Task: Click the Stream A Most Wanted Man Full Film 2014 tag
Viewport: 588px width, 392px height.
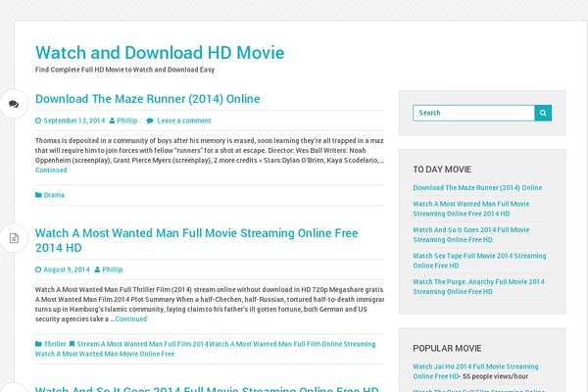Action: pyautogui.click(x=142, y=344)
